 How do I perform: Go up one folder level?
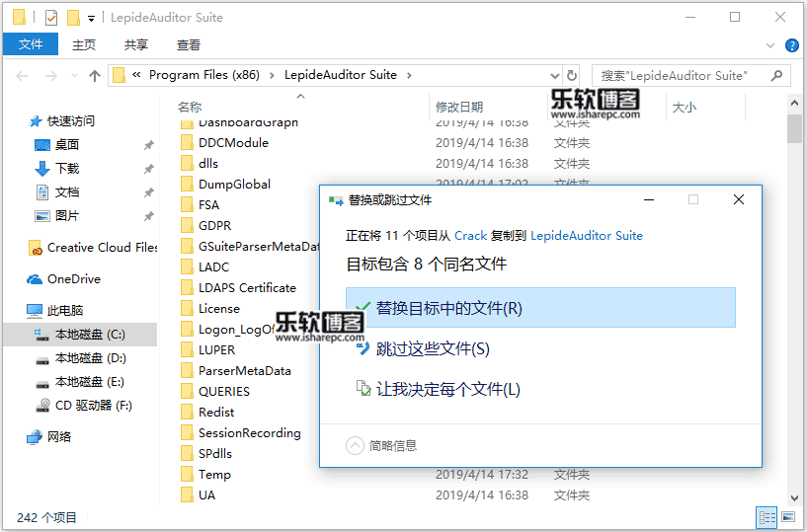pos(95,76)
